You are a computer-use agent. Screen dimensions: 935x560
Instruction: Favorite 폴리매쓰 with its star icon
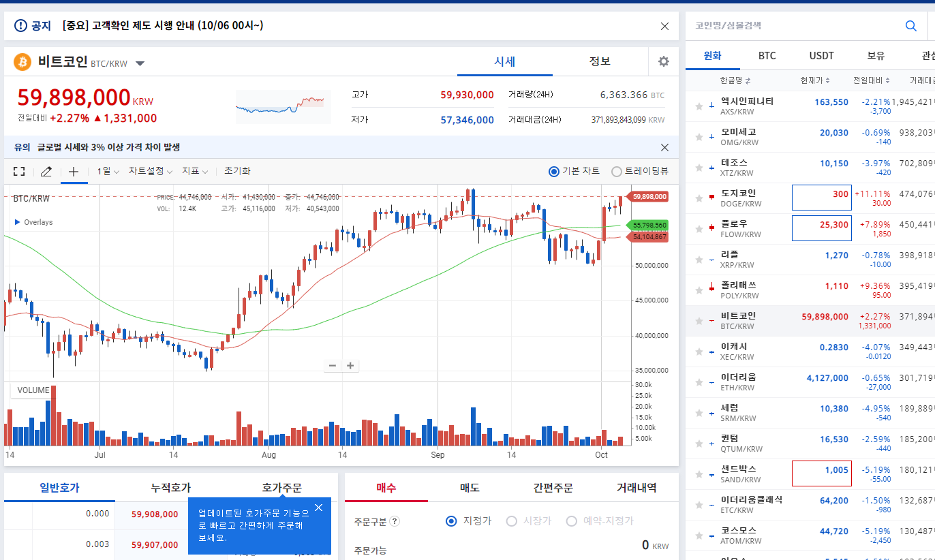point(699,290)
